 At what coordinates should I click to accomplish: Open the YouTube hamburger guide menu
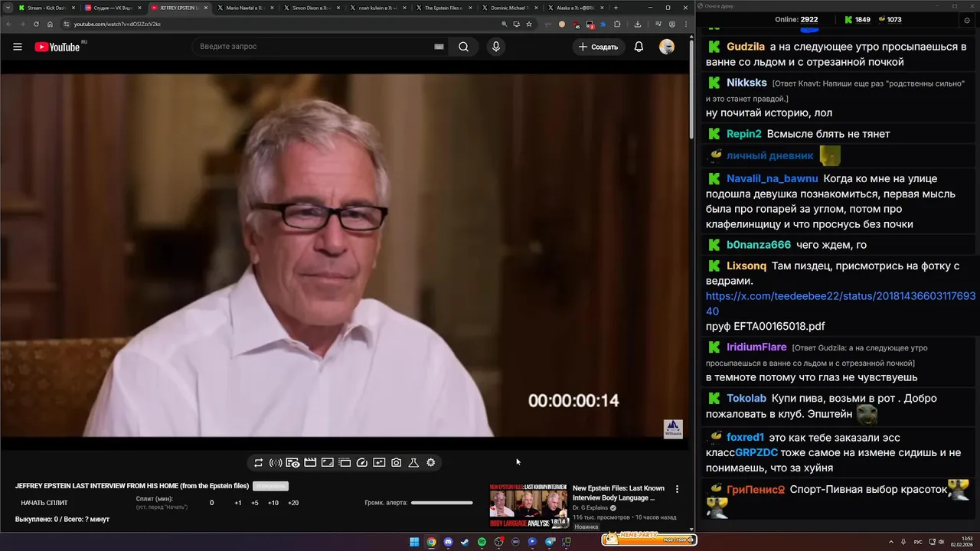(x=18, y=47)
